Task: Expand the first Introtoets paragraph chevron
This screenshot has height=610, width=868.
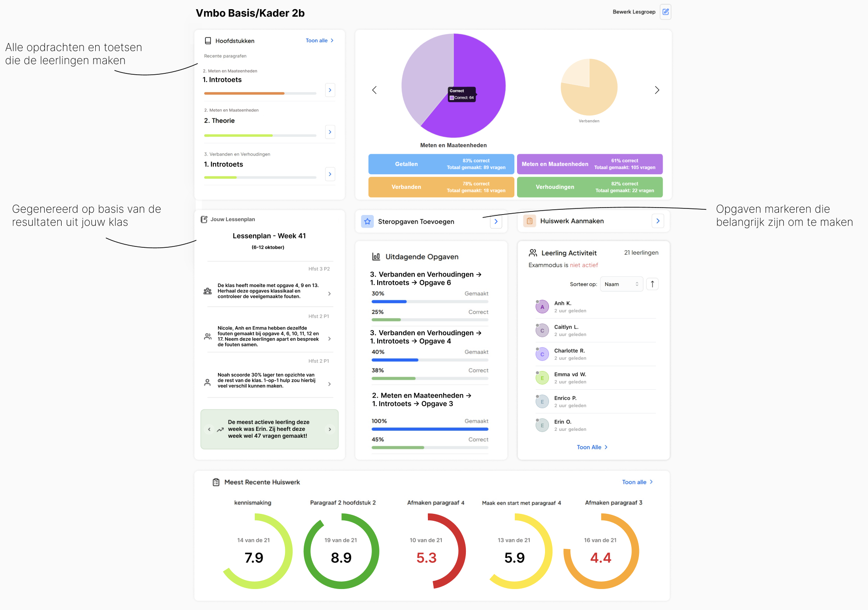Action: pyautogui.click(x=330, y=90)
